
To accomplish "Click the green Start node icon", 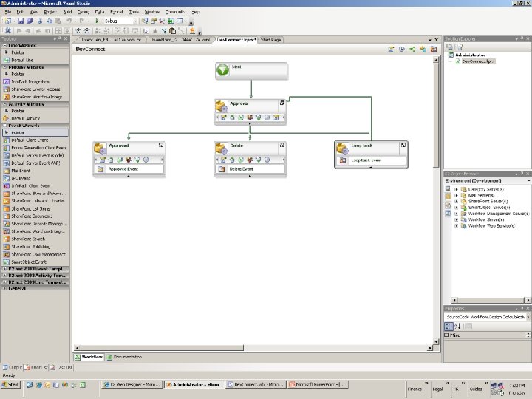I will [x=222, y=70].
